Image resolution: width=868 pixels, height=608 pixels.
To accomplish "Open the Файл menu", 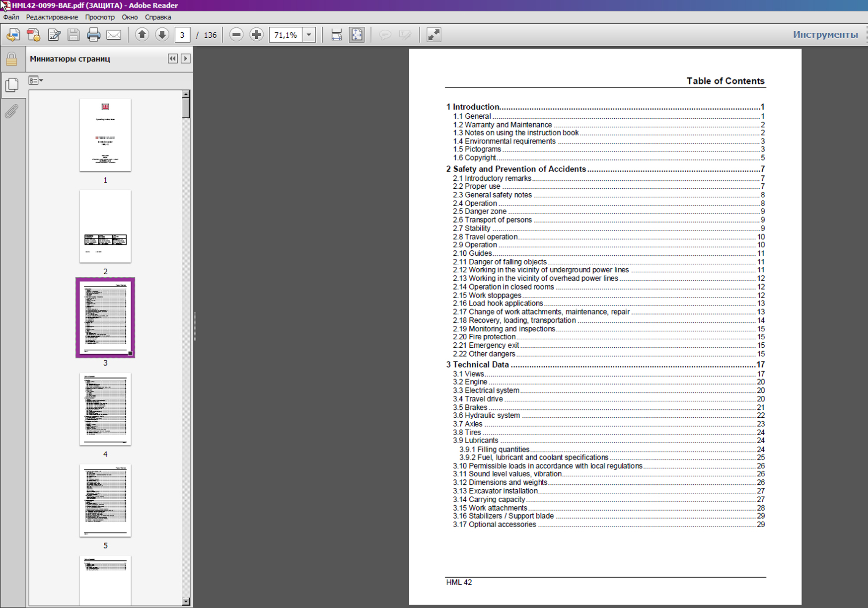I will 11,17.
